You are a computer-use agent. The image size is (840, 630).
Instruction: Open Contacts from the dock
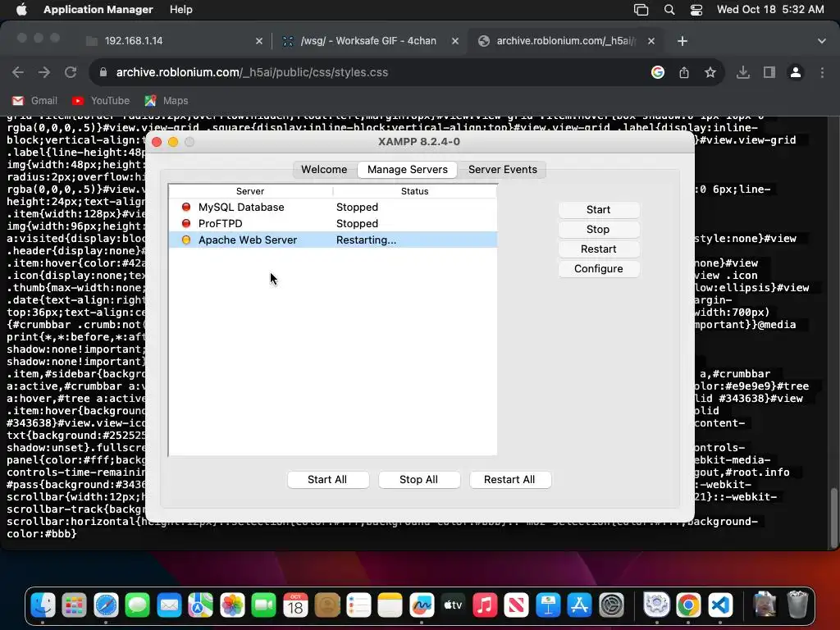pos(326,605)
